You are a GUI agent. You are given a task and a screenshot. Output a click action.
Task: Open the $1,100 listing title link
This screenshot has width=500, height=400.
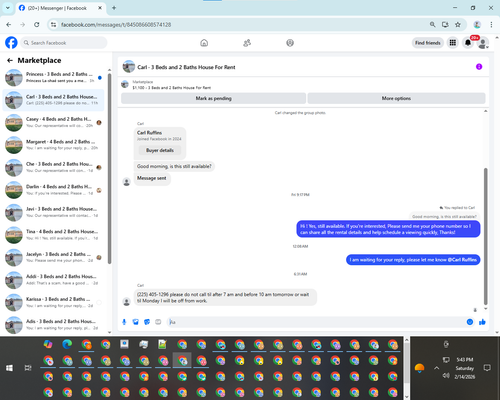pyautogui.click(x=172, y=88)
